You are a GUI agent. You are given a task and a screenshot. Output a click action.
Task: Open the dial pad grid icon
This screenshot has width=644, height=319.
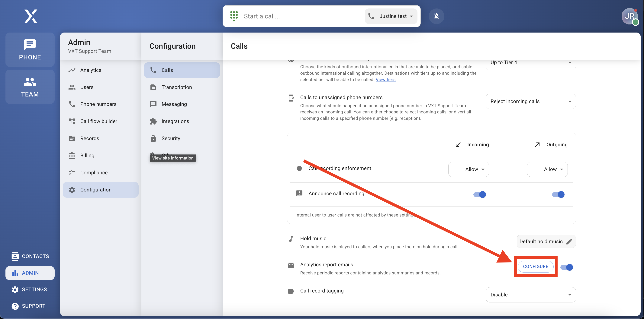pos(234,16)
